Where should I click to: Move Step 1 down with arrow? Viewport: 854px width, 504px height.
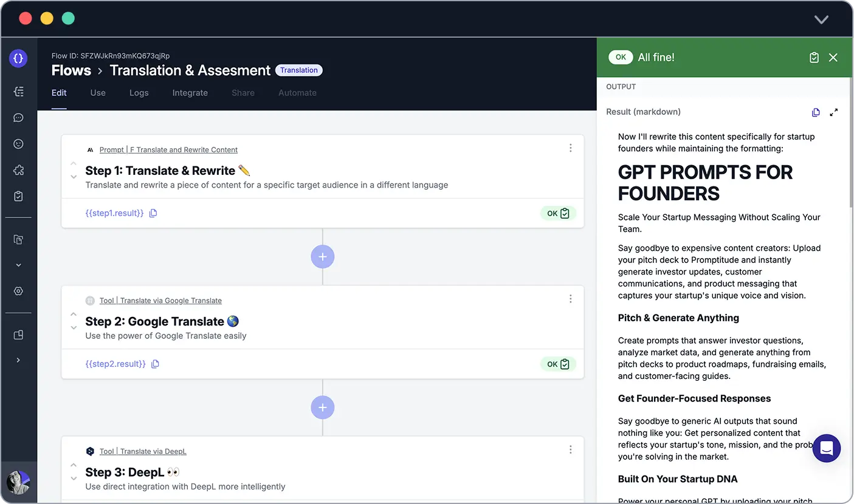[74, 177]
